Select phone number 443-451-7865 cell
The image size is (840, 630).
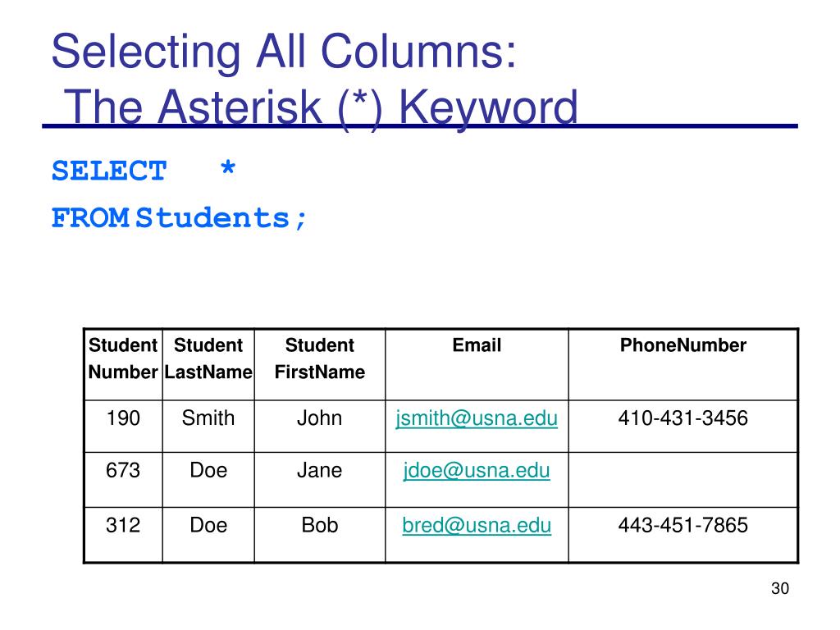pos(683,535)
